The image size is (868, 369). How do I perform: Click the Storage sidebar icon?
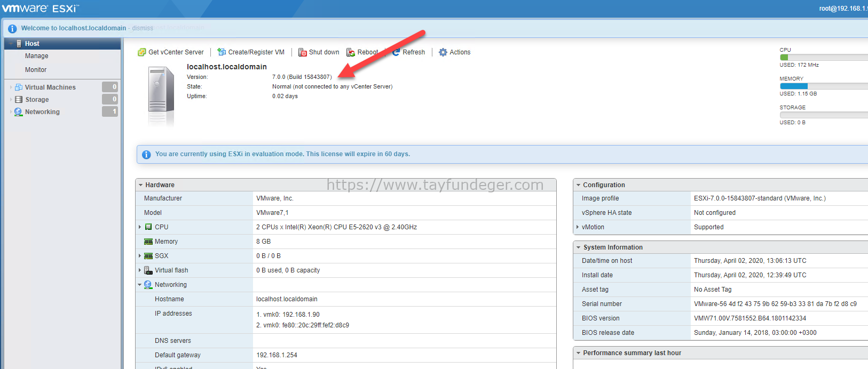tap(19, 100)
